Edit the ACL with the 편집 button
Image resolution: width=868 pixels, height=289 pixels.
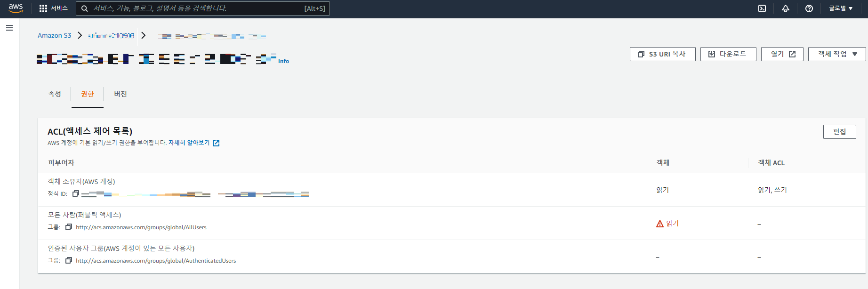(840, 131)
